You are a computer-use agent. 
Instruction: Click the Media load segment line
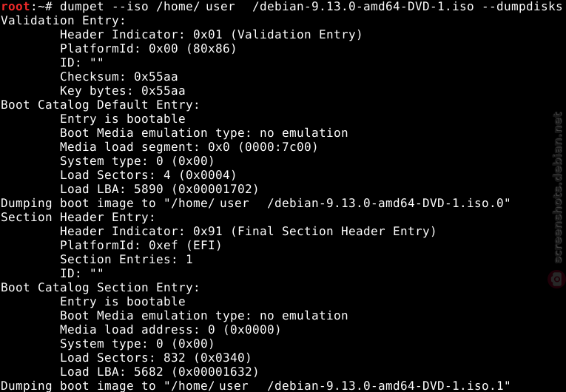click(x=189, y=147)
